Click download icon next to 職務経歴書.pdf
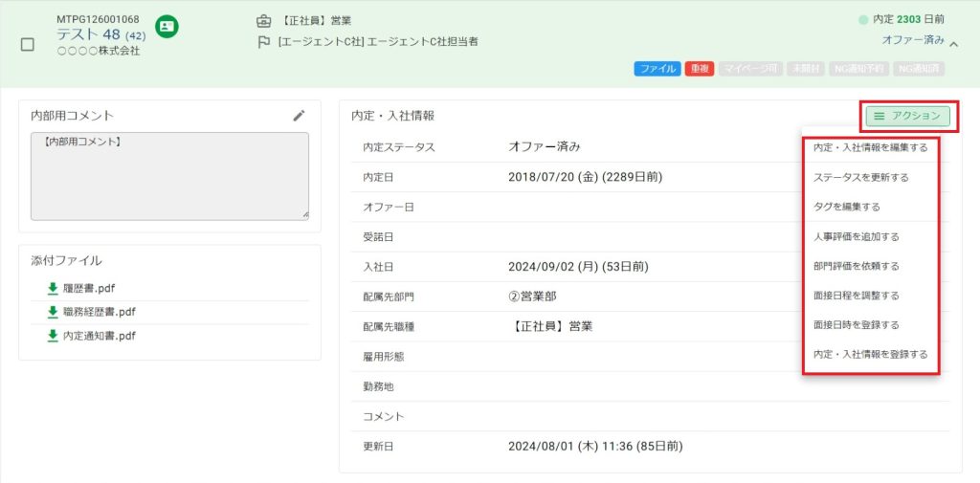This screenshot has width=980, height=483. [x=53, y=312]
